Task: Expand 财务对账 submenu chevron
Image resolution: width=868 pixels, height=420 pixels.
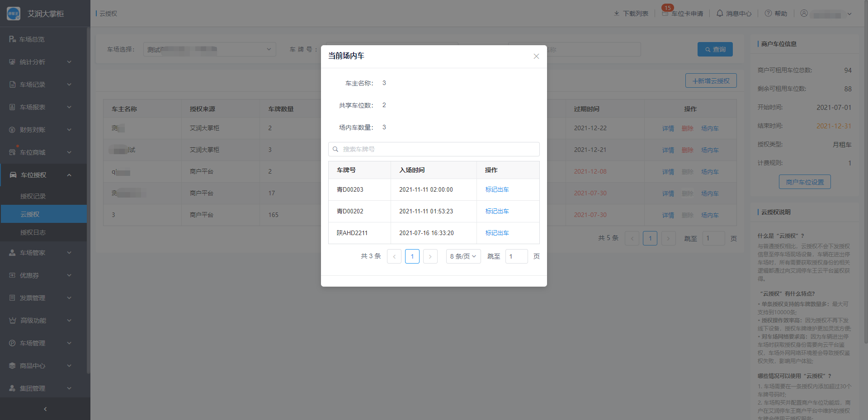Action: (69, 130)
